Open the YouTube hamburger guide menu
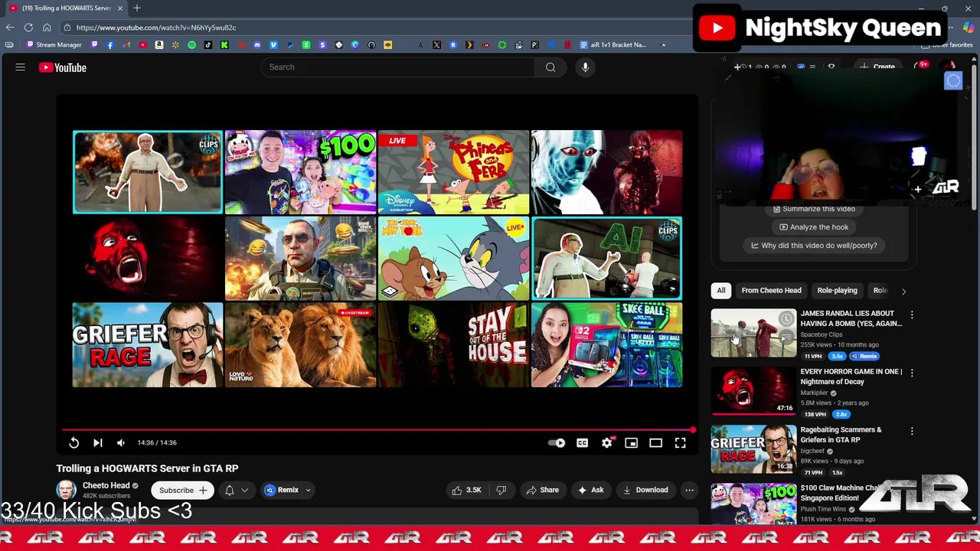 (x=21, y=67)
